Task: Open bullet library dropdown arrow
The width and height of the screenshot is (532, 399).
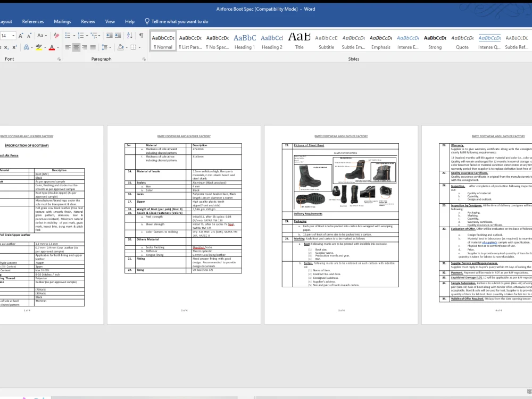Action: coord(73,36)
